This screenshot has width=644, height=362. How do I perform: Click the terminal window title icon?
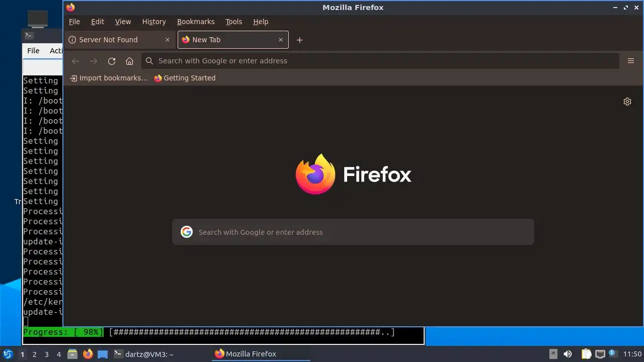(x=29, y=35)
